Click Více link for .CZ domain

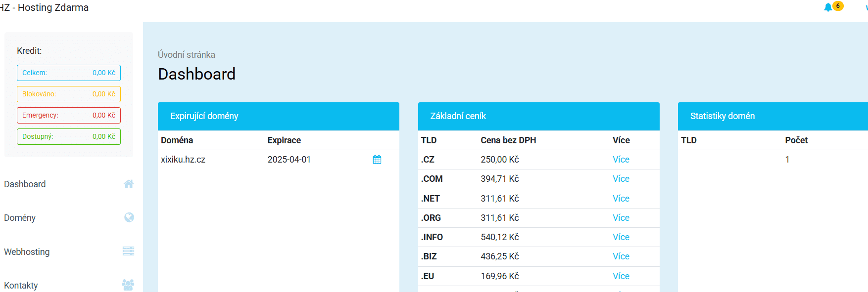click(x=621, y=160)
